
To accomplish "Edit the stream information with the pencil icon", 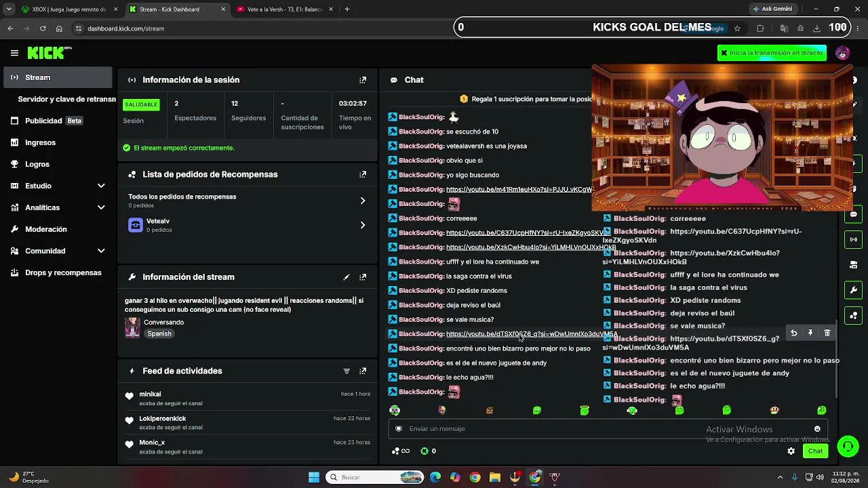I will point(347,277).
